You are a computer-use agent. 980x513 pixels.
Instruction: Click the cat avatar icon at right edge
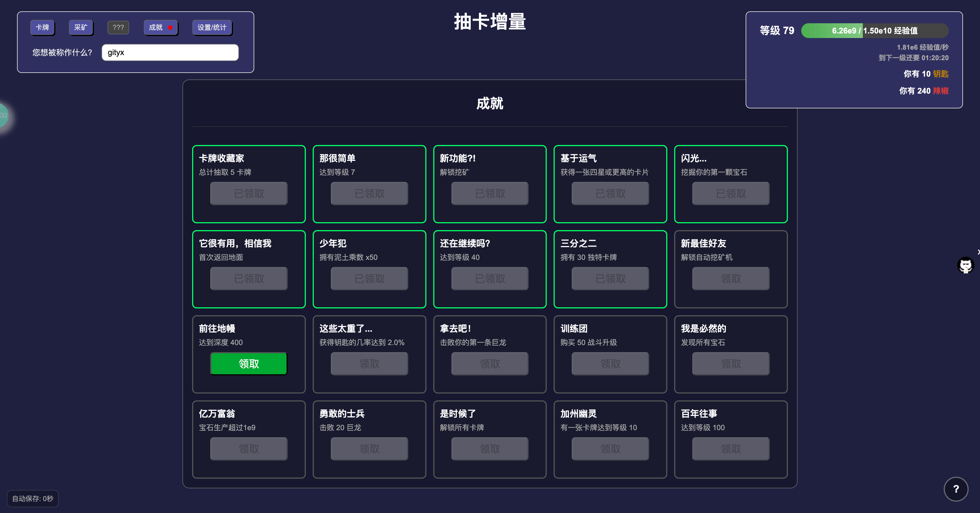965,265
